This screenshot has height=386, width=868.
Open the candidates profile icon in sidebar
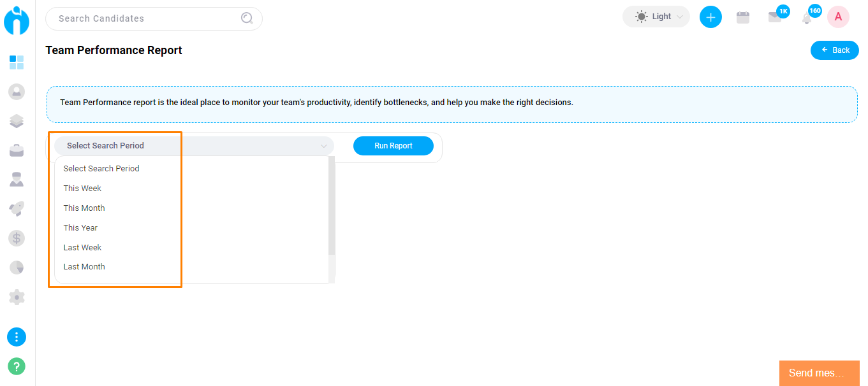click(17, 92)
